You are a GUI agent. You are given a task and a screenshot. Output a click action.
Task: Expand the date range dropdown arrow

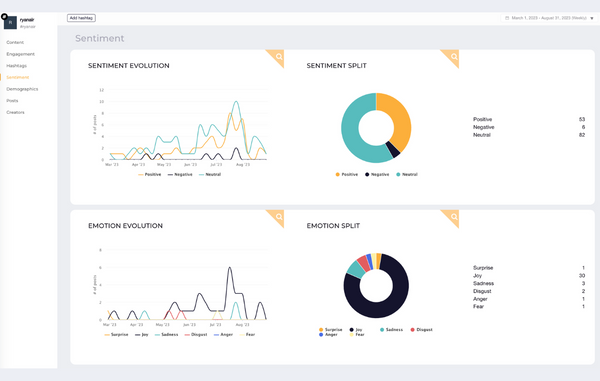pyautogui.click(x=592, y=18)
